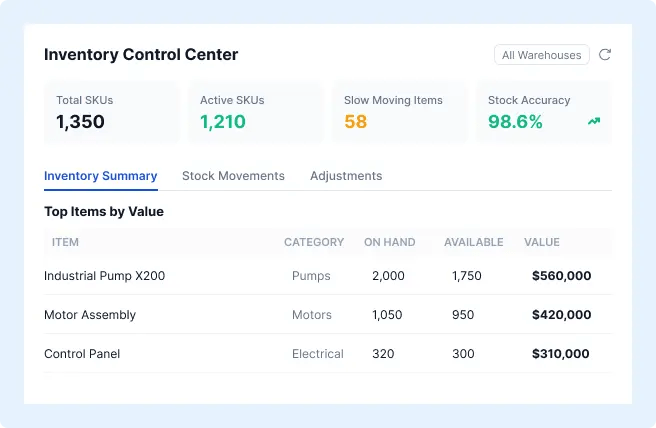656x428 pixels.
Task: Select the Motor Assembly item
Action: (90, 315)
